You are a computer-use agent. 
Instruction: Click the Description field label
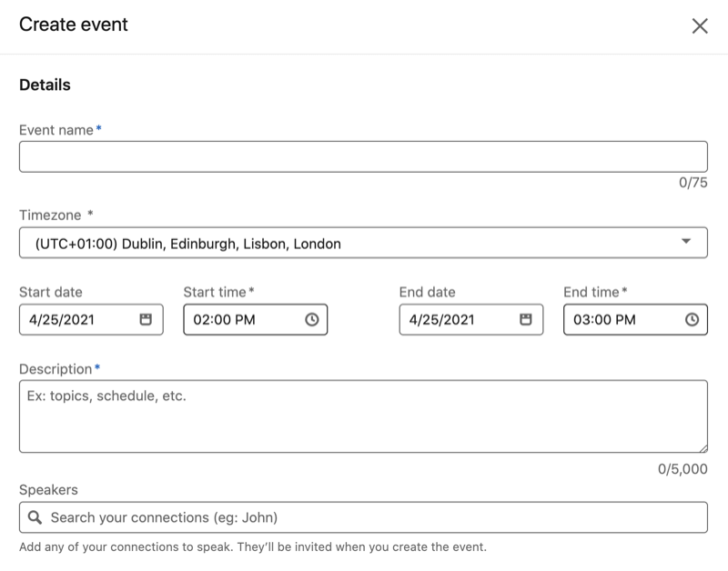[x=56, y=369]
